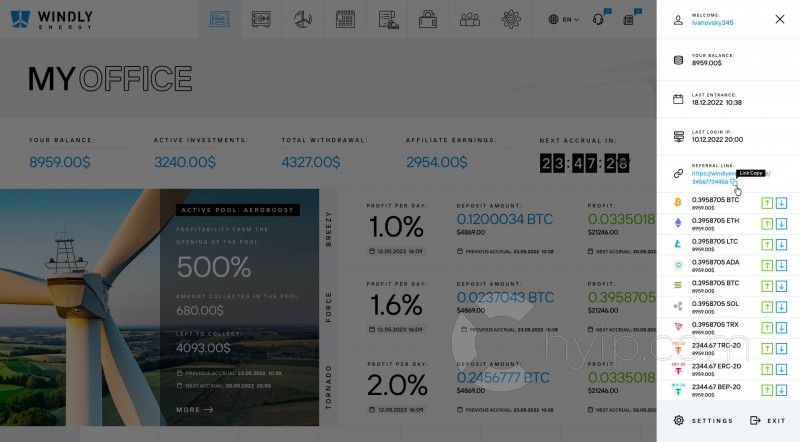Click green up-arrow in the TRC-20 row

767,349
